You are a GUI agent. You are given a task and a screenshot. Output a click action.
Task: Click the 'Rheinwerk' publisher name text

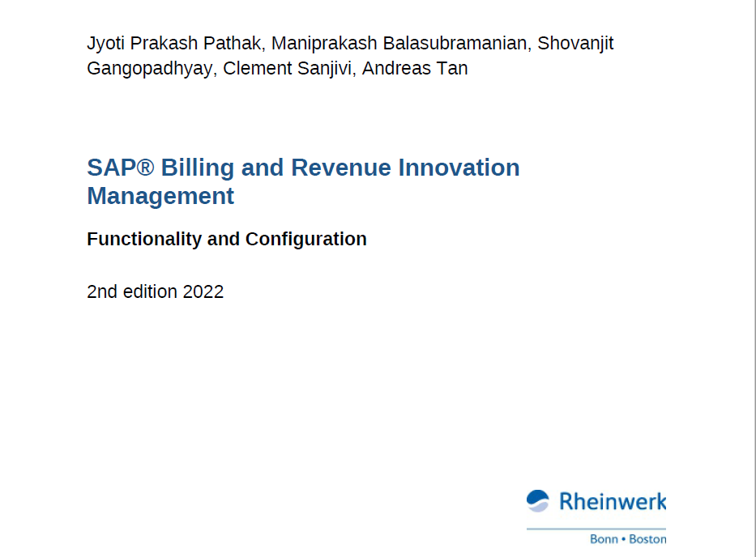(x=613, y=502)
